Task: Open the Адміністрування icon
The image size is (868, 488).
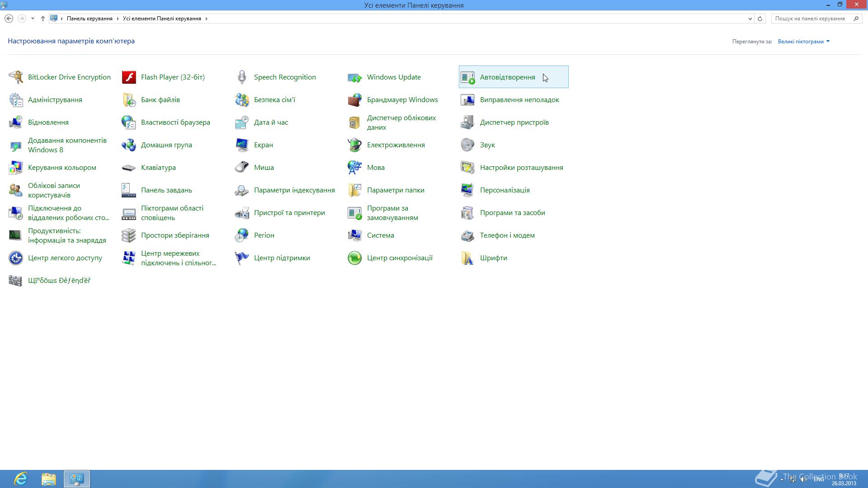Action: [16, 100]
